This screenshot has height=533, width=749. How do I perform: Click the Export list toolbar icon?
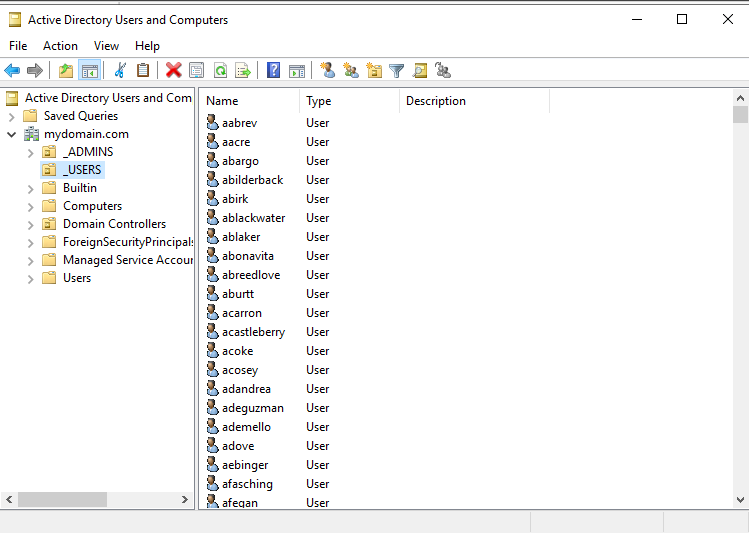pos(243,71)
